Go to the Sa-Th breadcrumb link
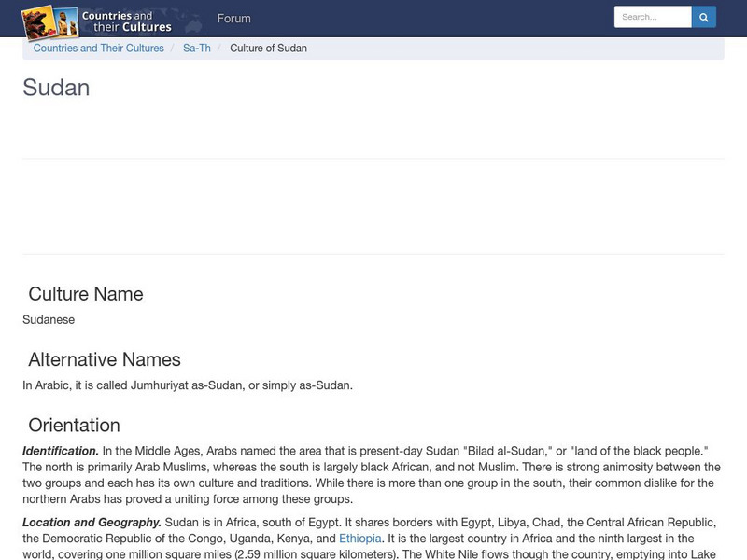 tap(197, 49)
